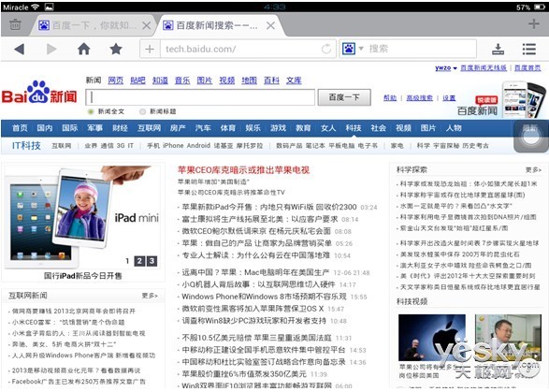Open the 网页 search category

point(116,80)
